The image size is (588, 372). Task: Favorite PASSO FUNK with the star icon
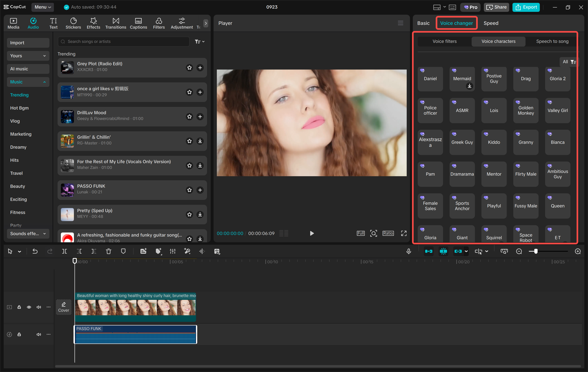click(x=189, y=190)
